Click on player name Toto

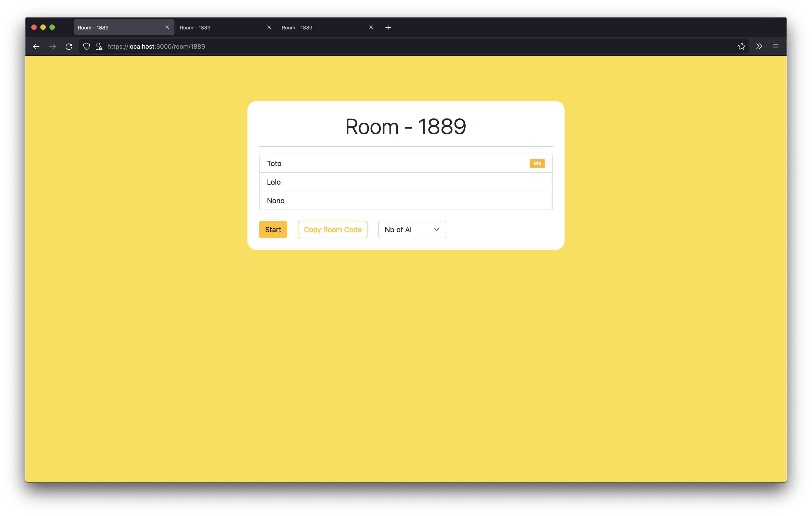pyautogui.click(x=273, y=163)
